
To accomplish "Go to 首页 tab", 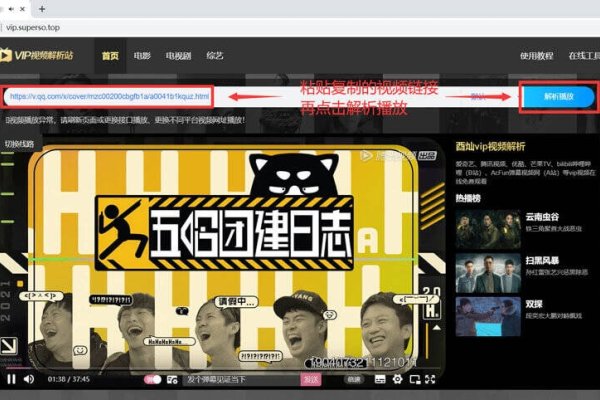I will (110, 56).
